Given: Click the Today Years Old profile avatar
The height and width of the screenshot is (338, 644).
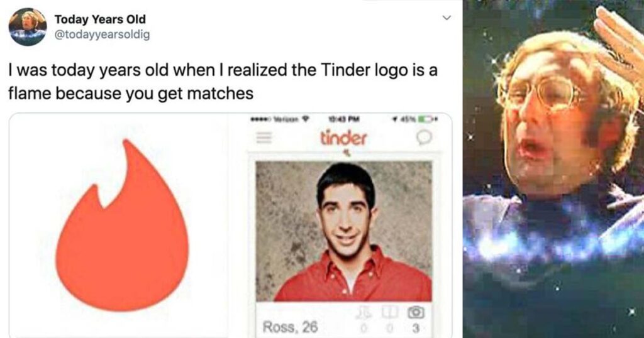Looking at the screenshot, I should point(28,27).
